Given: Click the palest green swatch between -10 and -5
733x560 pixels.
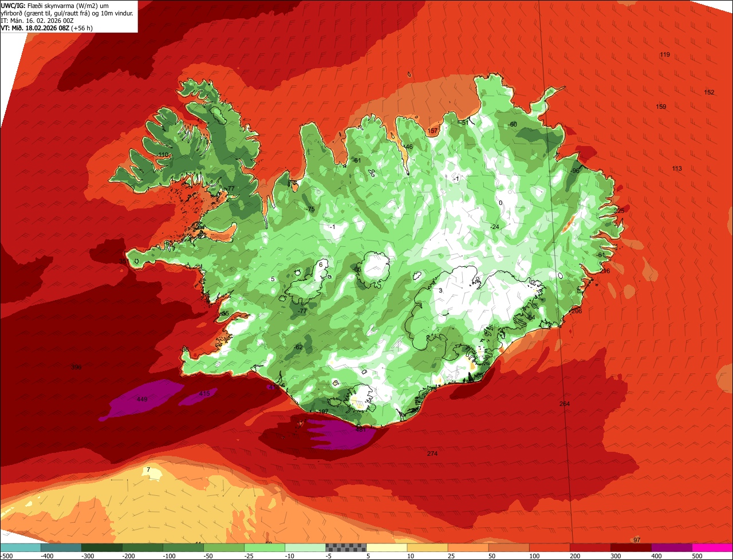Looking at the screenshot, I should tap(305, 548).
